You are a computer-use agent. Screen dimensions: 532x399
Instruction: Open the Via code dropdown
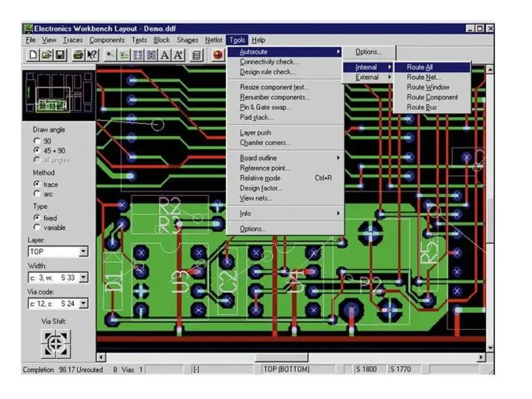coord(83,303)
